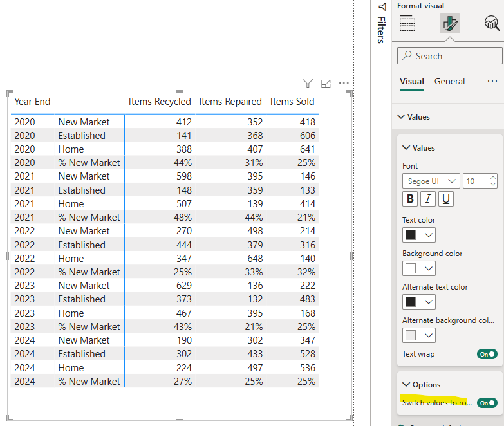Increase the font size with the up arrow
Viewport: 504px width, 426px height.
[493, 178]
